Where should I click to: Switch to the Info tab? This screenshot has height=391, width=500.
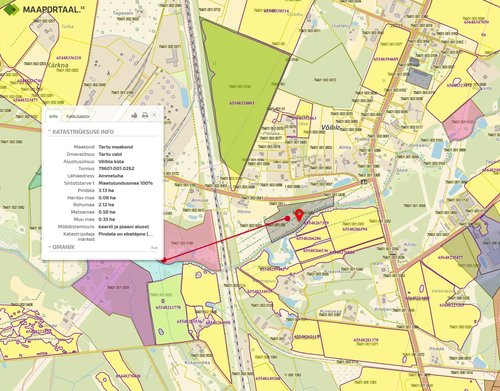tap(53, 116)
